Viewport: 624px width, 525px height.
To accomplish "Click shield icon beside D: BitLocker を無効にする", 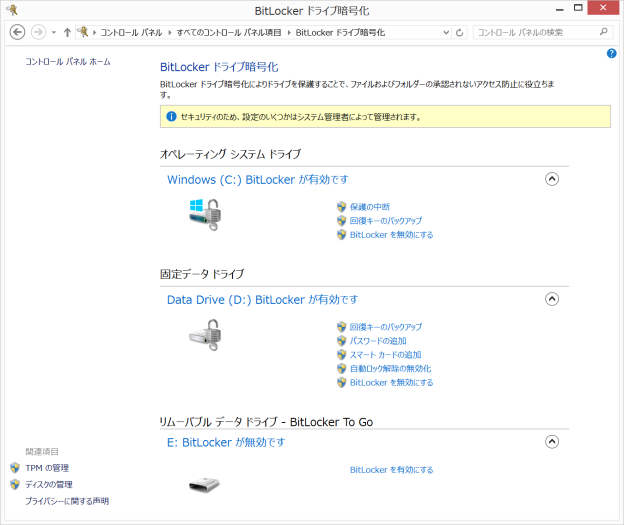I will coord(341,383).
